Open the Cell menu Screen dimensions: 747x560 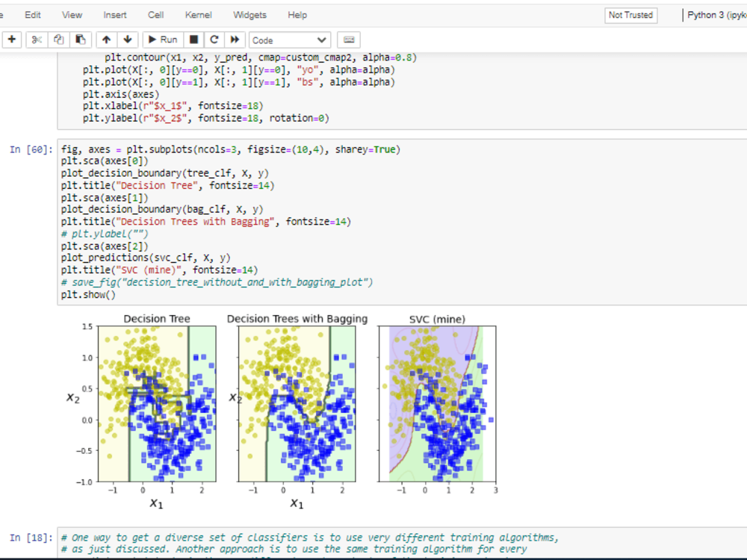point(156,15)
